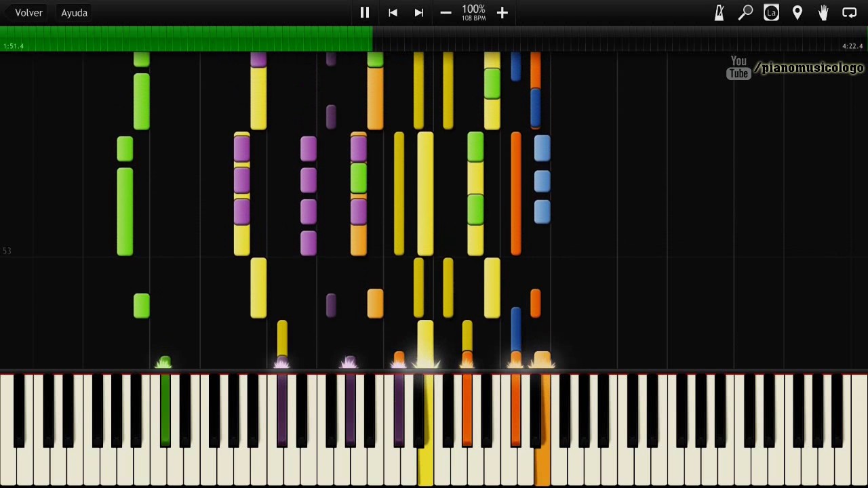Screen dimensions: 868x488
Task: Click the 100% speed readout
Action: 473,9
